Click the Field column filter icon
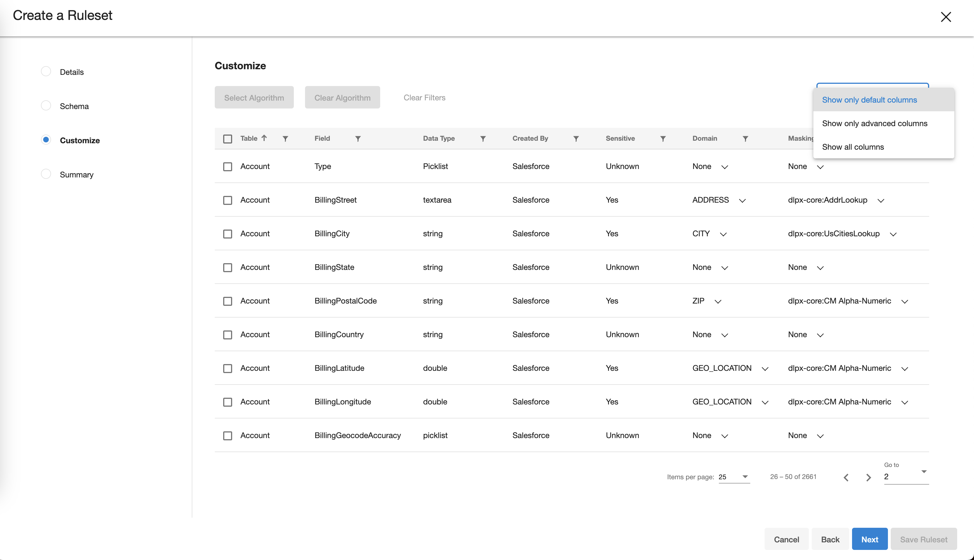 (358, 138)
